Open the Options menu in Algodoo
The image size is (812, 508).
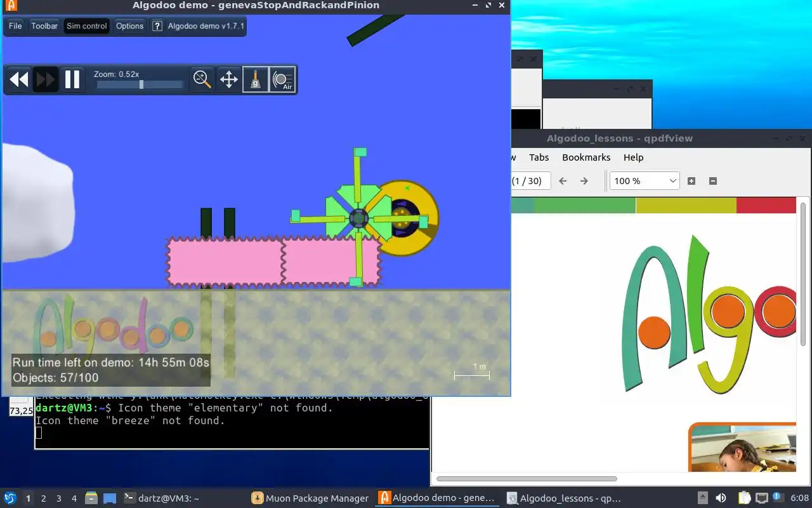coord(130,26)
